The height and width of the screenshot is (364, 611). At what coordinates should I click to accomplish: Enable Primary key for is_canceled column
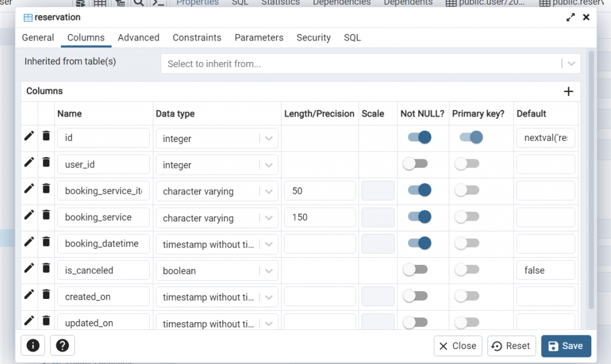467,270
